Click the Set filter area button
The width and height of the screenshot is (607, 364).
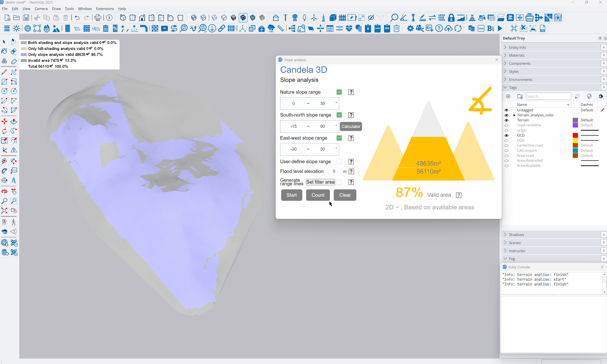click(320, 182)
